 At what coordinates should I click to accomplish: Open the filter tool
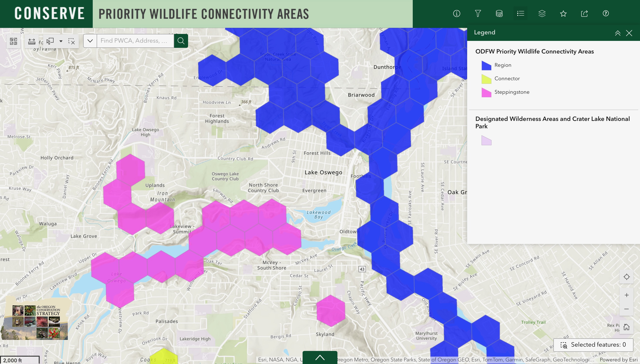[478, 13]
